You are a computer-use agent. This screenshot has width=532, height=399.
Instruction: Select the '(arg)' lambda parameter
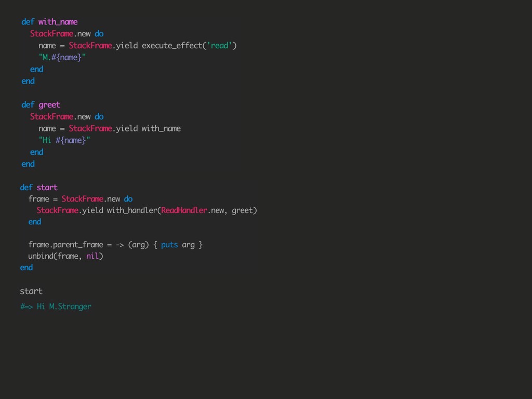coord(138,245)
